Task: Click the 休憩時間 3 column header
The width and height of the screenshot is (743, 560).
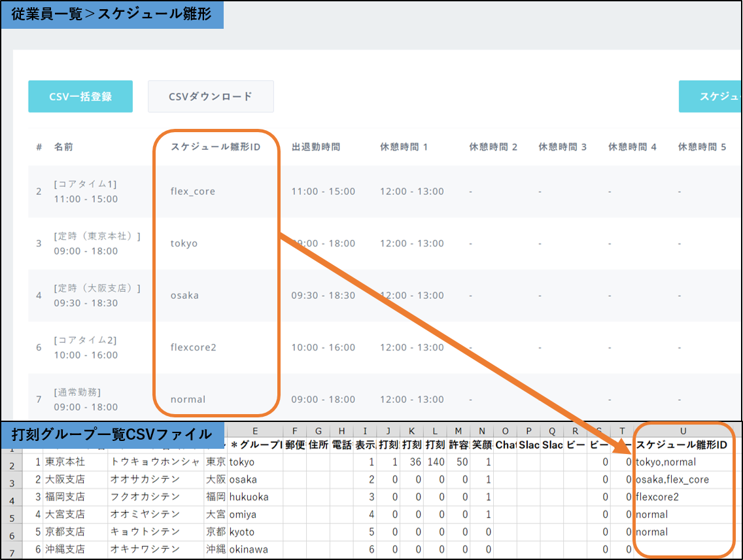Action: click(x=562, y=147)
